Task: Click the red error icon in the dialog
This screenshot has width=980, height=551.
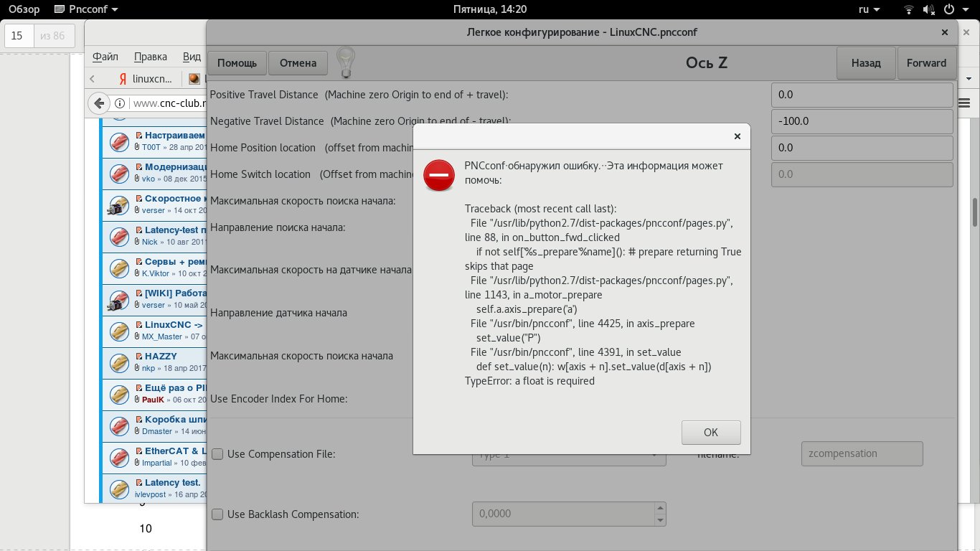Action: coord(439,175)
